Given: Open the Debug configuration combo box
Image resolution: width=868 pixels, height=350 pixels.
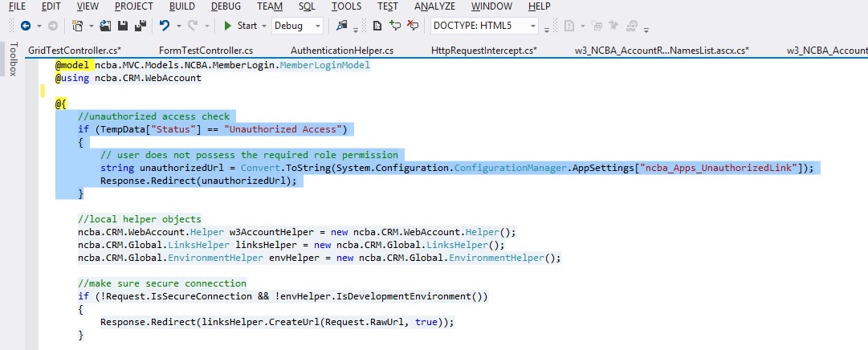Looking at the screenshot, I should [x=297, y=26].
